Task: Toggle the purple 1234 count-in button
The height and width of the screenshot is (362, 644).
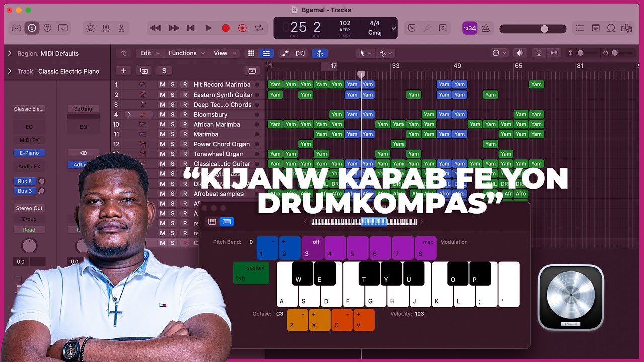Action: coord(469,28)
